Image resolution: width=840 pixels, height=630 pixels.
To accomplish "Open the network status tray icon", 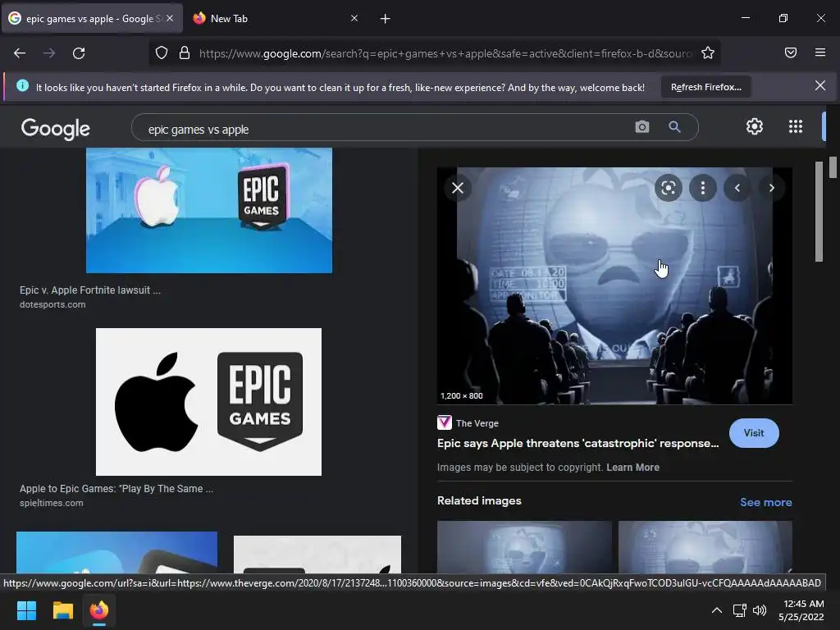I will [740, 610].
